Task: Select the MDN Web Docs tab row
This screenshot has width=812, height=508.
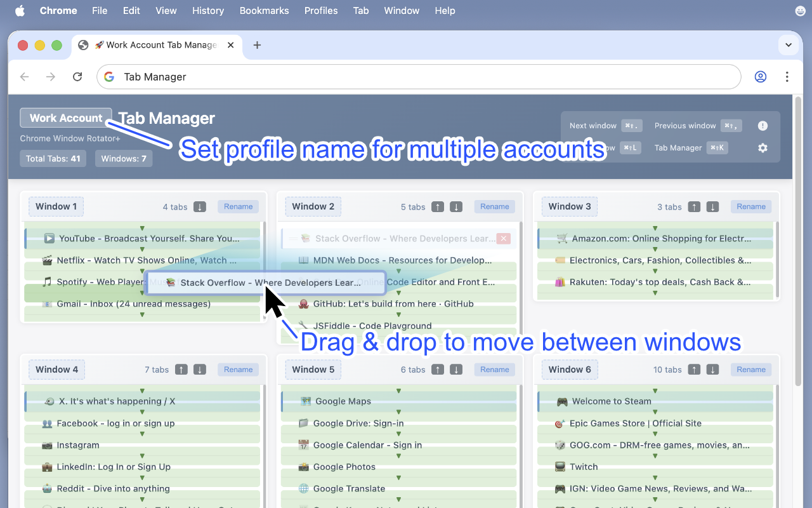Action: coord(398,260)
